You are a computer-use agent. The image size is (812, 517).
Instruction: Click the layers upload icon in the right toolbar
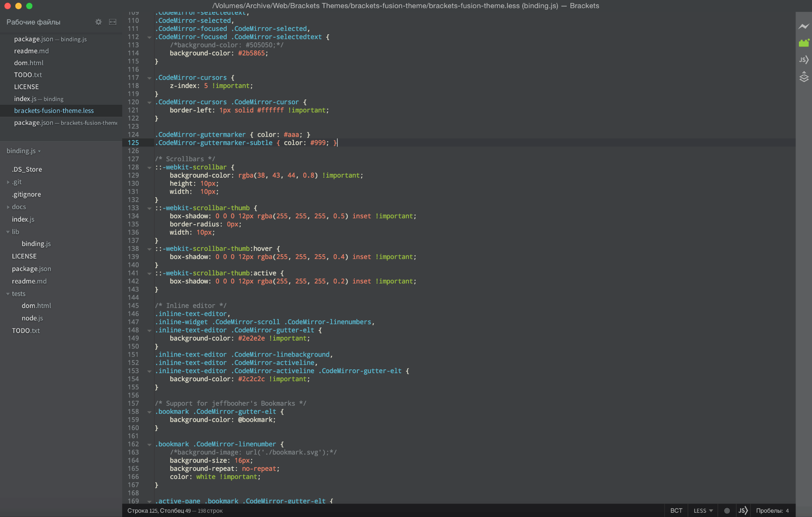(804, 77)
